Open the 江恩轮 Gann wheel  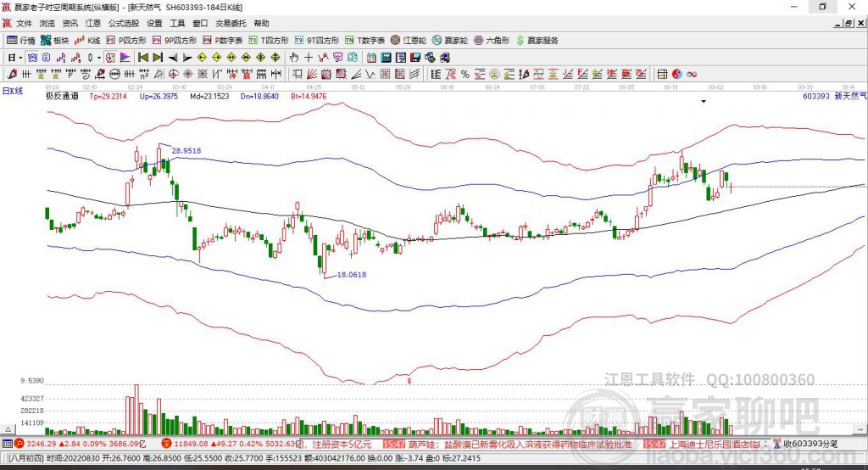tap(409, 41)
